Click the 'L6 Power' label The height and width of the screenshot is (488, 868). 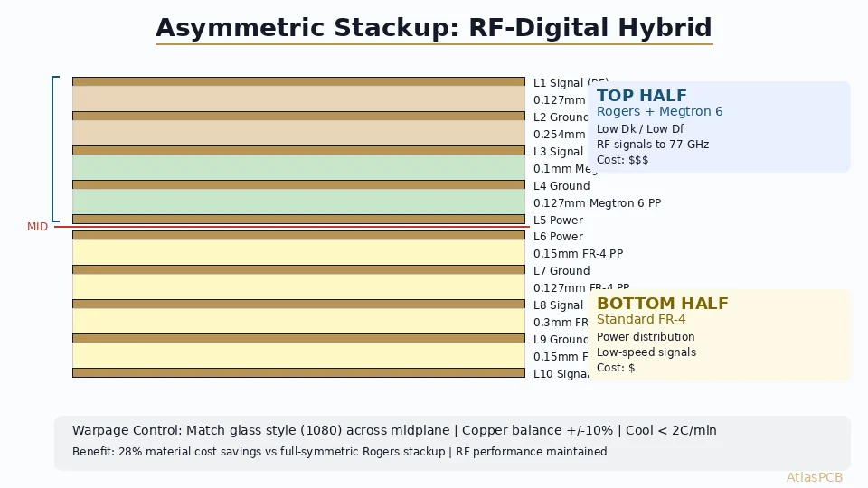tap(558, 237)
